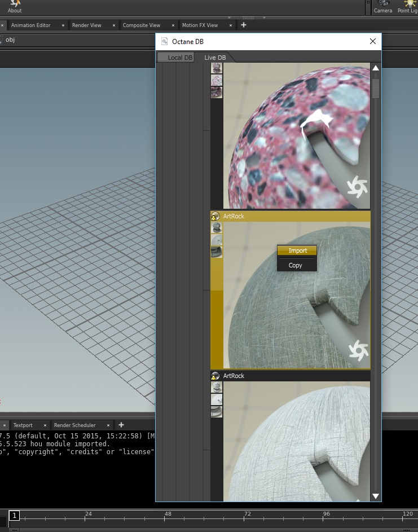
Task: Select first small thumbnail under the lower ArtRock
Action: pyautogui.click(x=217, y=387)
